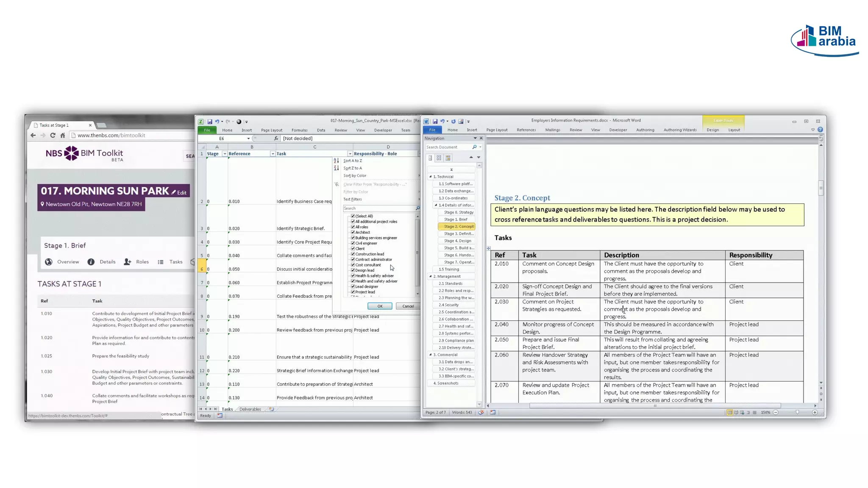Screen dimensions: 868x488
Task: Toggle the Cost consultant checkbox
Action: click(353, 265)
